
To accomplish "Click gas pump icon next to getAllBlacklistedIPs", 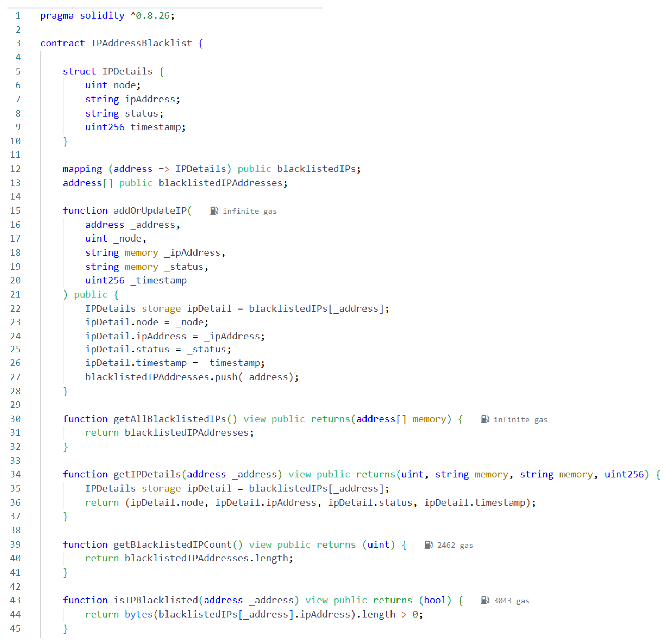I will click(x=485, y=419).
